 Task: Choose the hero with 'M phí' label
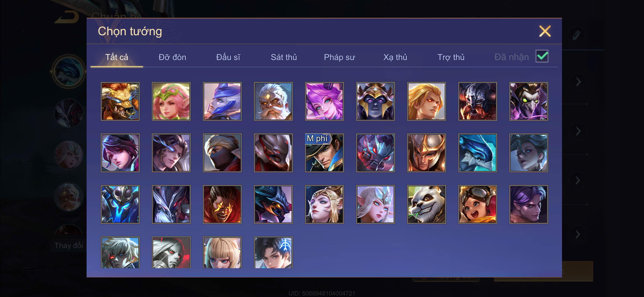pyautogui.click(x=324, y=153)
